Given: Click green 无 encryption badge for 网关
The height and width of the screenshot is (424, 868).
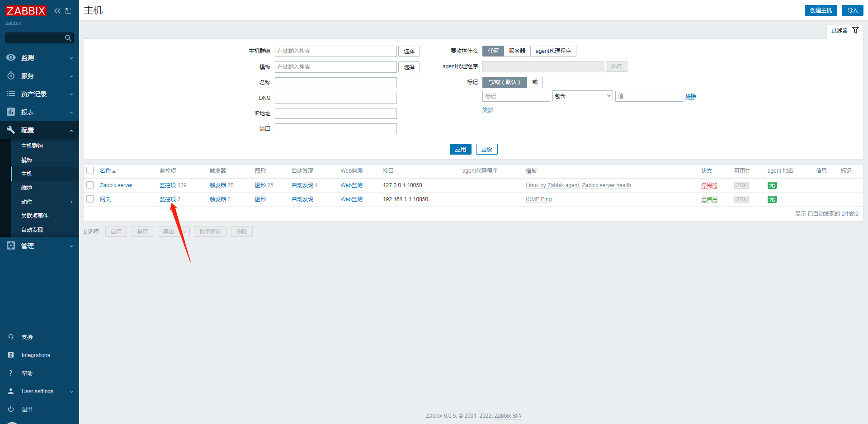Looking at the screenshot, I should point(772,199).
